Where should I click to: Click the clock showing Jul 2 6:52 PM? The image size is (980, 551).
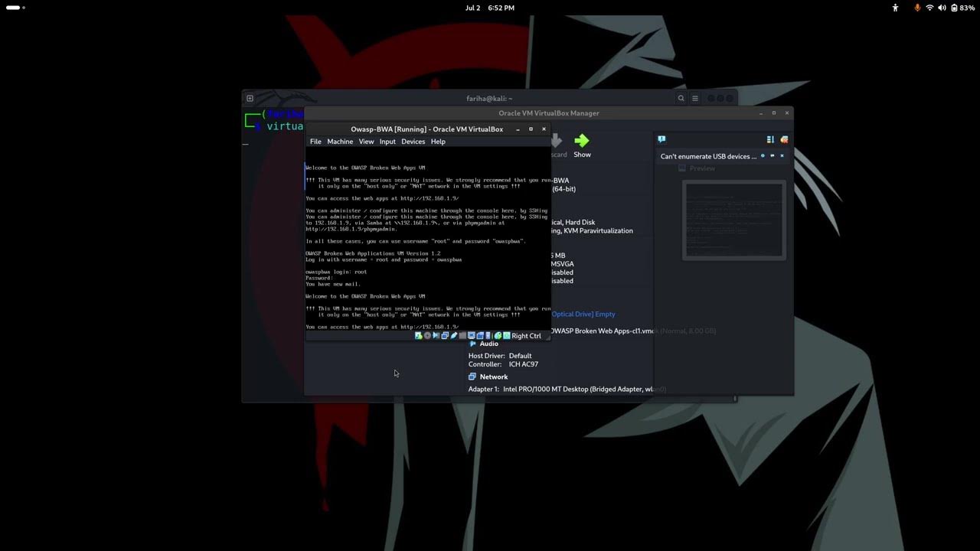pyautogui.click(x=490, y=8)
